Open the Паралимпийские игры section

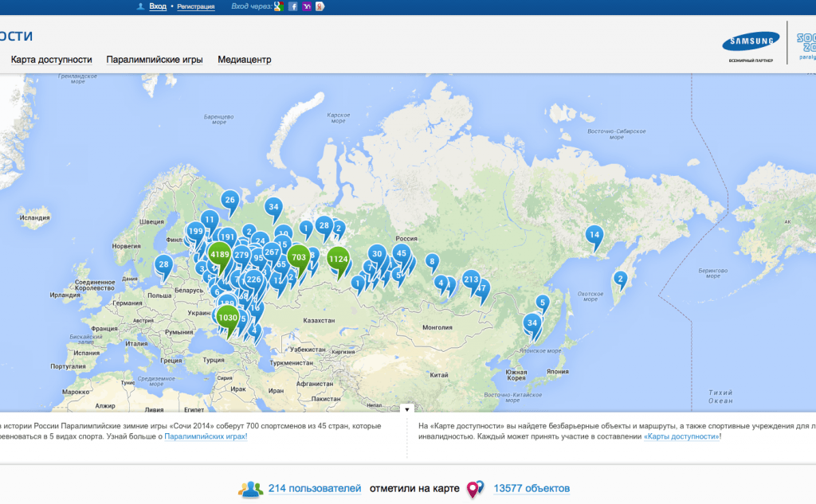click(154, 60)
